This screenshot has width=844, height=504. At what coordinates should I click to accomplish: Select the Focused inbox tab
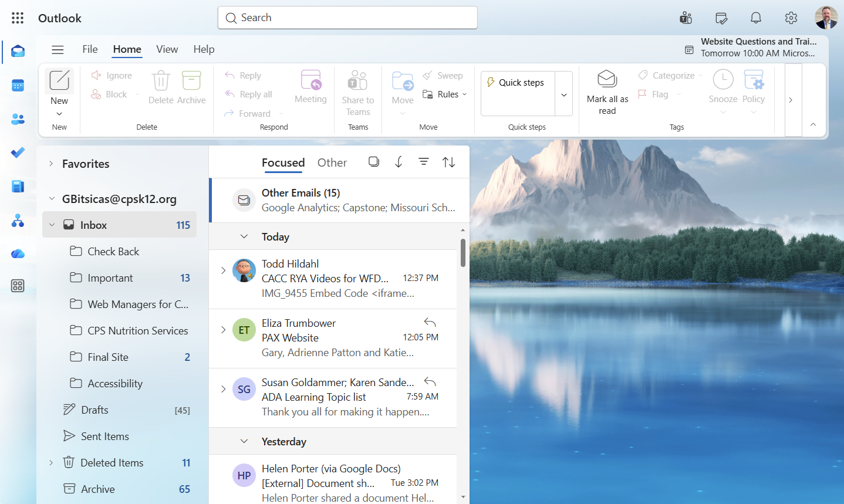(283, 163)
